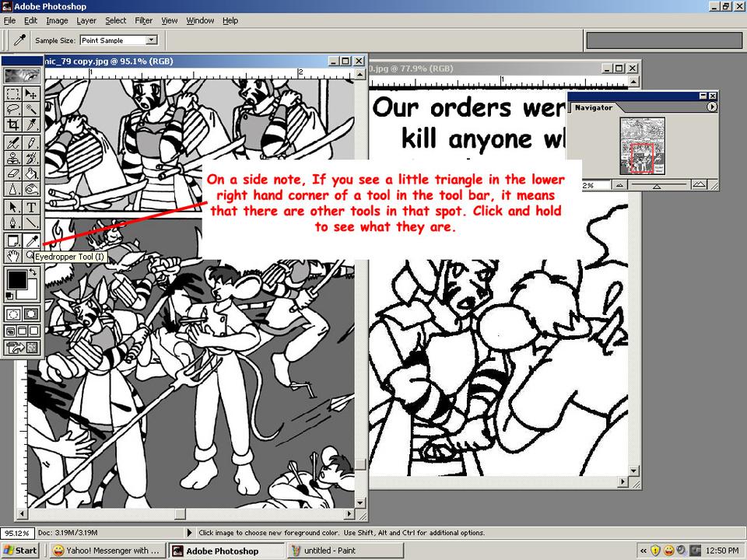Switch to Standard Screen Mode
This screenshot has height=560, width=747.
(10, 331)
